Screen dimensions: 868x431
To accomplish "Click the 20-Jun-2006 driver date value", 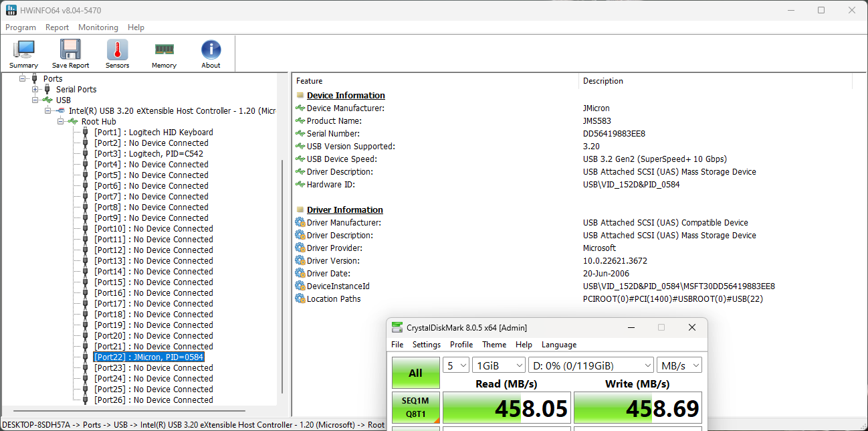I will pyautogui.click(x=607, y=274).
